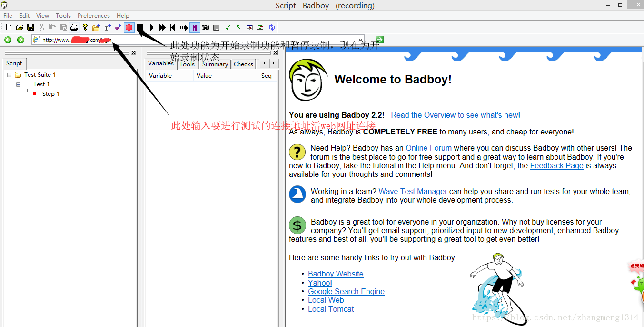Screen dimensions: 644x327
Task: Click the Cut scissors icon
Action: pyautogui.click(x=42, y=28)
